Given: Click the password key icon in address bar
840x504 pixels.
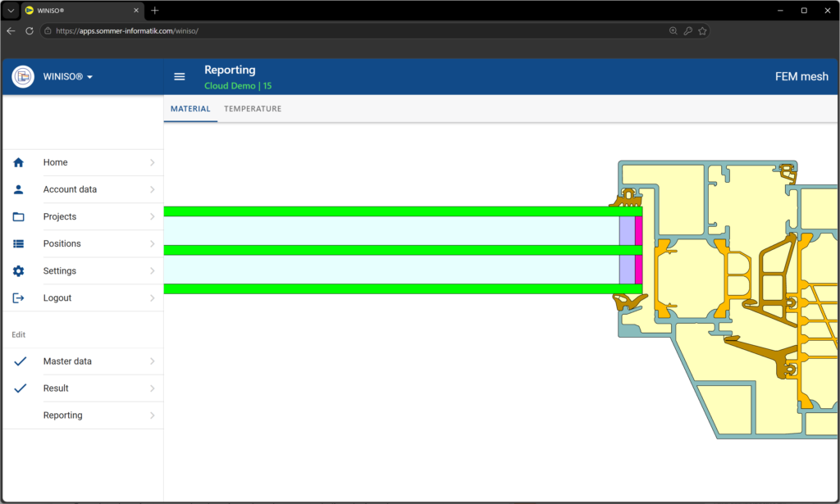Looking at the screenshot, I should [688, 31].
